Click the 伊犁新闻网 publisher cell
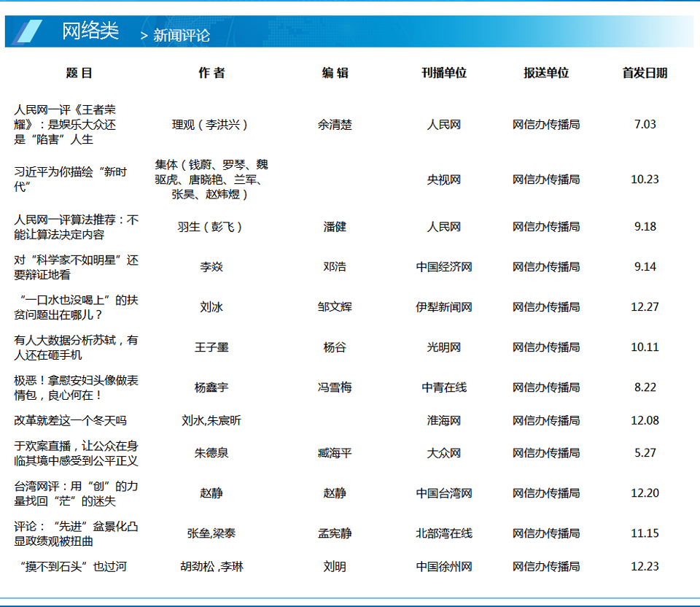 (x=443, y=307)
